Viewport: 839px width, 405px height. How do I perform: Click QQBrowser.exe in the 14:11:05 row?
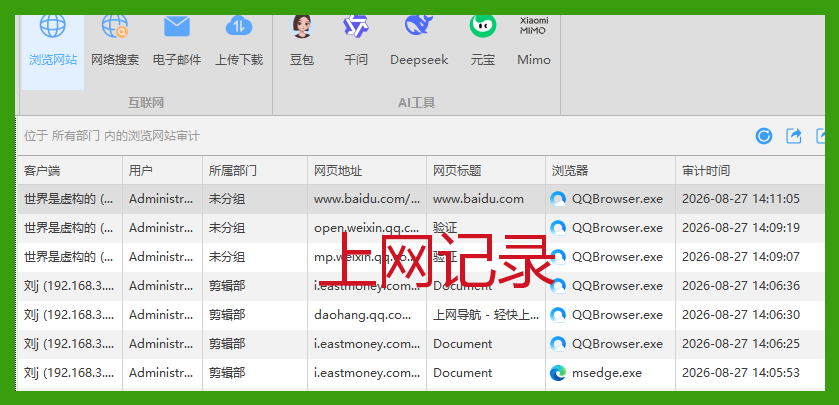[611, 199]
